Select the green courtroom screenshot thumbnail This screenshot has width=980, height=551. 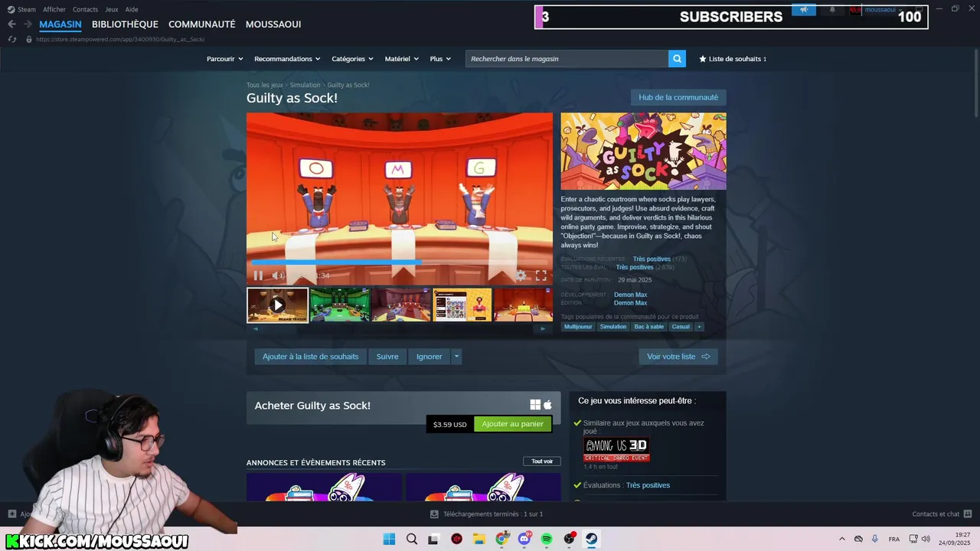(339, 305)
